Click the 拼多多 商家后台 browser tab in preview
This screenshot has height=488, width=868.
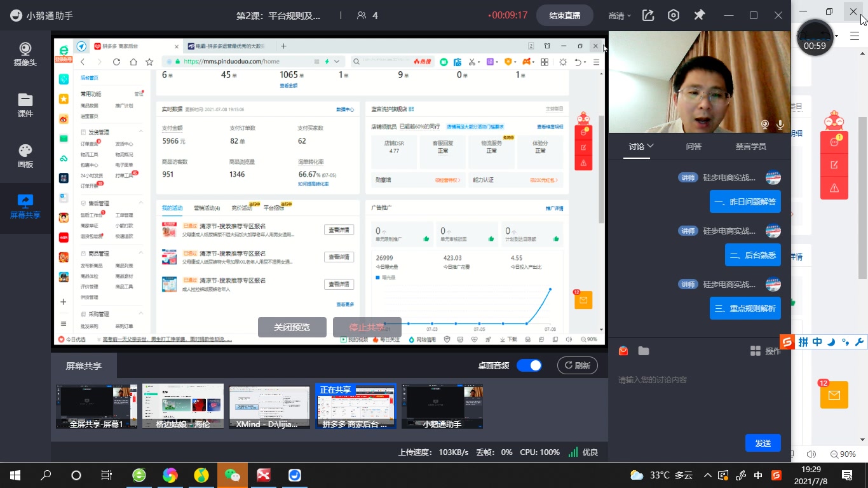pyautogui.click(x=137, y=46)
